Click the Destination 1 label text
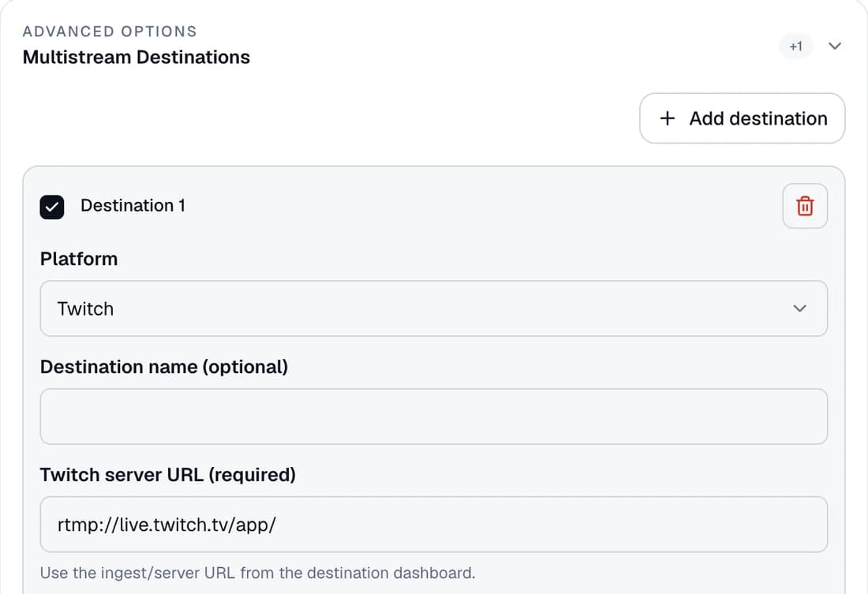 pos(133,205)
